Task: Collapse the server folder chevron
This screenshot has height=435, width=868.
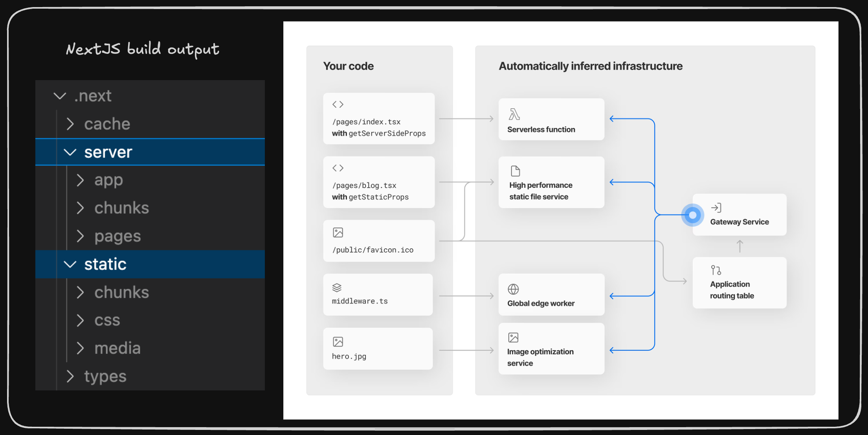Action: (70, 152)
